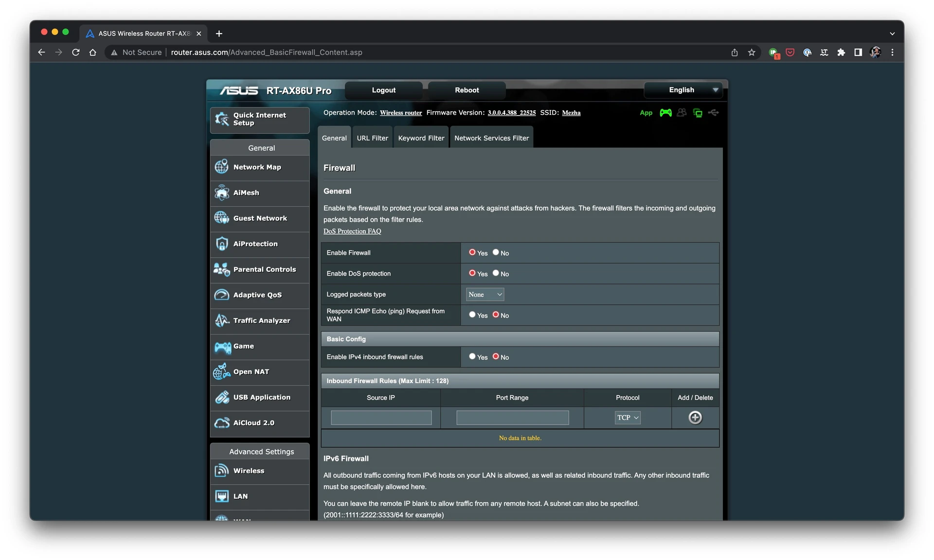Screen dimensions: 934x560
Task: Open the English language dropdown
Action: pyautogui.click(x=683, y=90)
